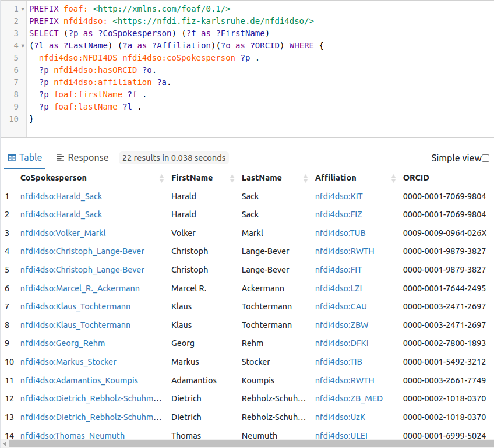Screen dimensions: 494x448
Task: Click the Response tab's lines icon
Action: pyautogui.click(x=60, y=158)
